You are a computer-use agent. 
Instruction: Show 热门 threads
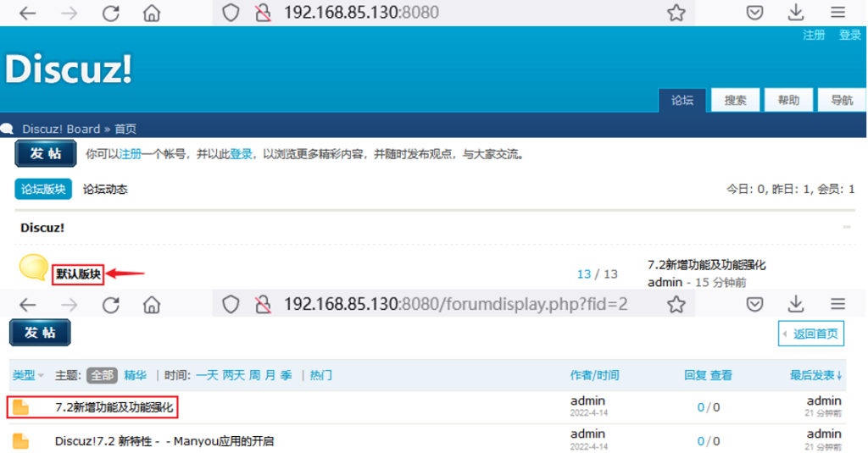point(321,376)
